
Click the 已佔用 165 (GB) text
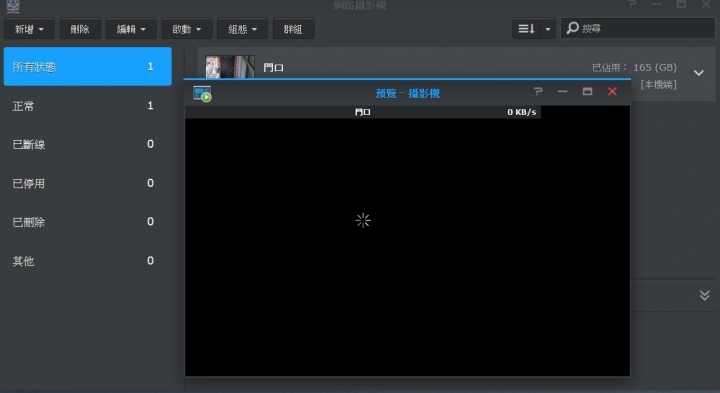(x=634, y=67)
